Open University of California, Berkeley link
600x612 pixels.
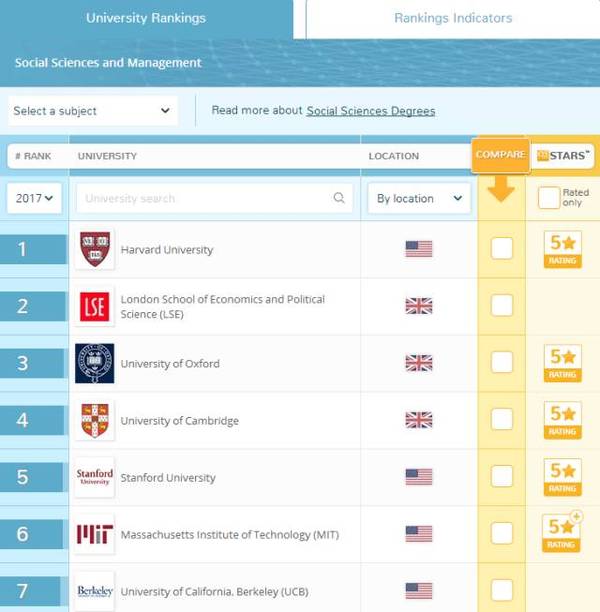[x=214, y=592]
